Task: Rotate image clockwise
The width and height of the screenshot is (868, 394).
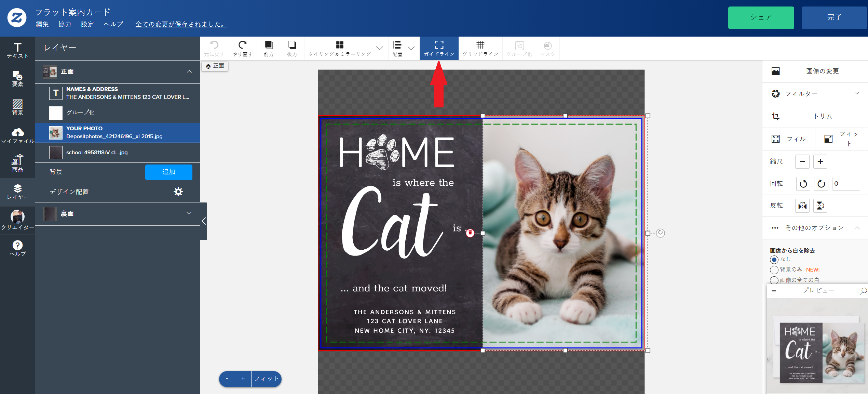Action: click(x=821, y=184)
